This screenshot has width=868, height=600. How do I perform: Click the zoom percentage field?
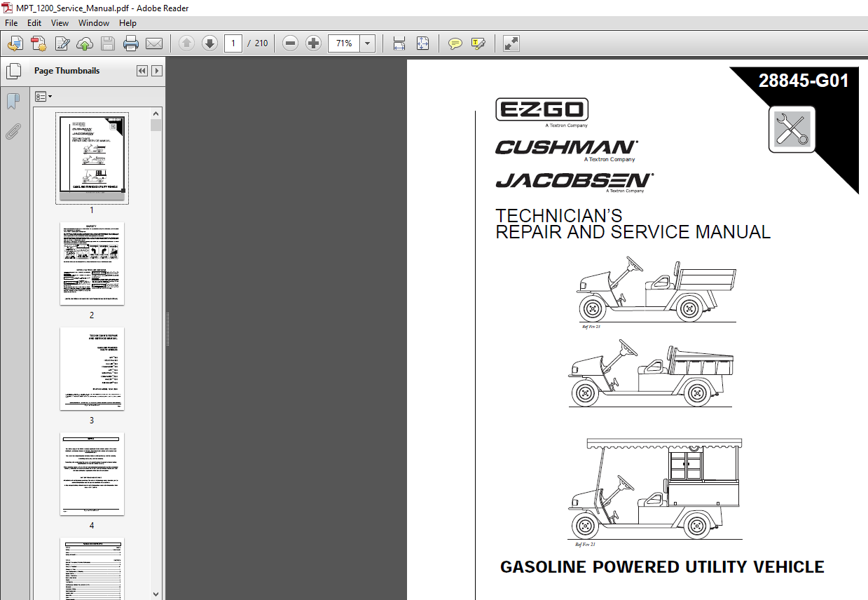pos(344,43)
